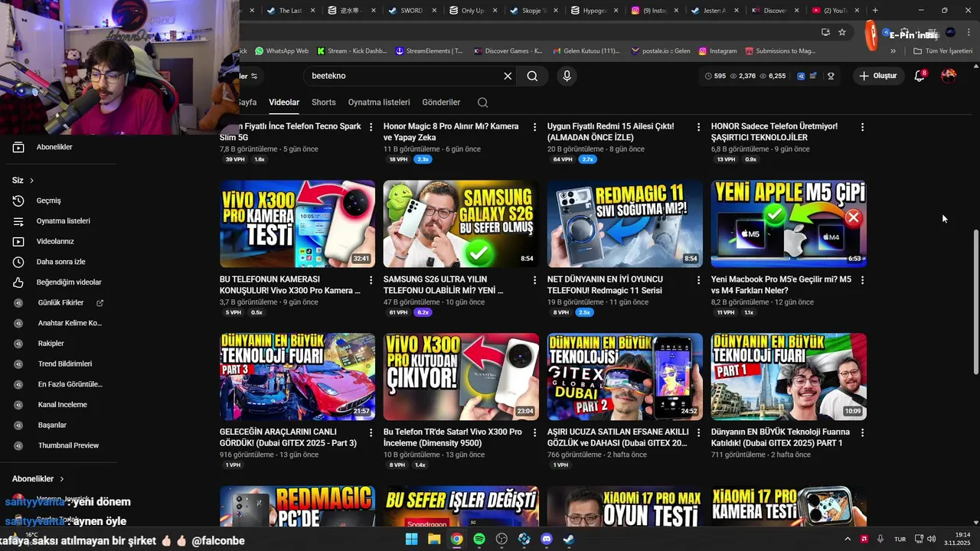Screen dimensions: 980x551
Task: Click the search magnifier button next to beetekno
Action: [532, 76]
